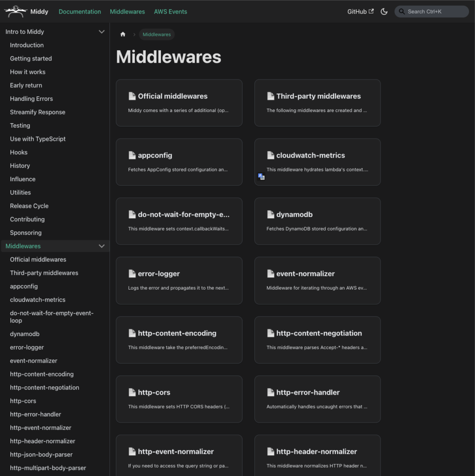Click the translate icon on cloudwatch-metrics card

point(261,176)
